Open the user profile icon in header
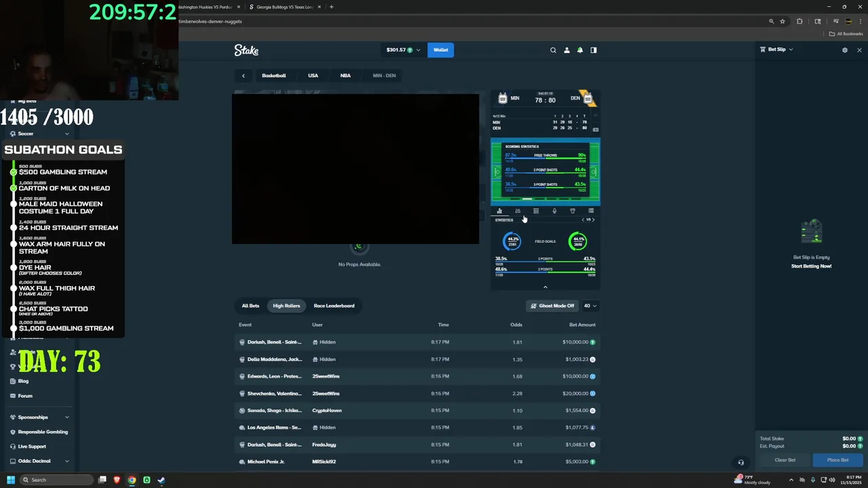Viewport: 868px width, 488px height. (x=566, y=50)
